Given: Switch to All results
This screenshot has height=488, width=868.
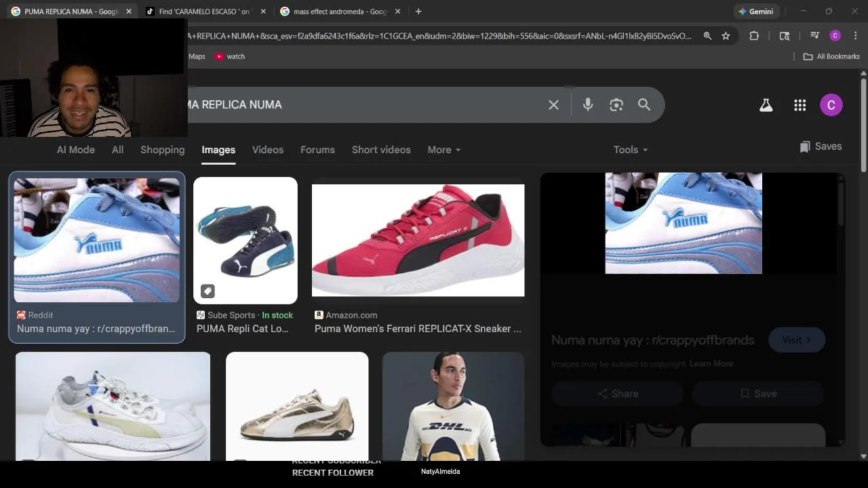Looking at the screenshot, I should pos(118,150).
